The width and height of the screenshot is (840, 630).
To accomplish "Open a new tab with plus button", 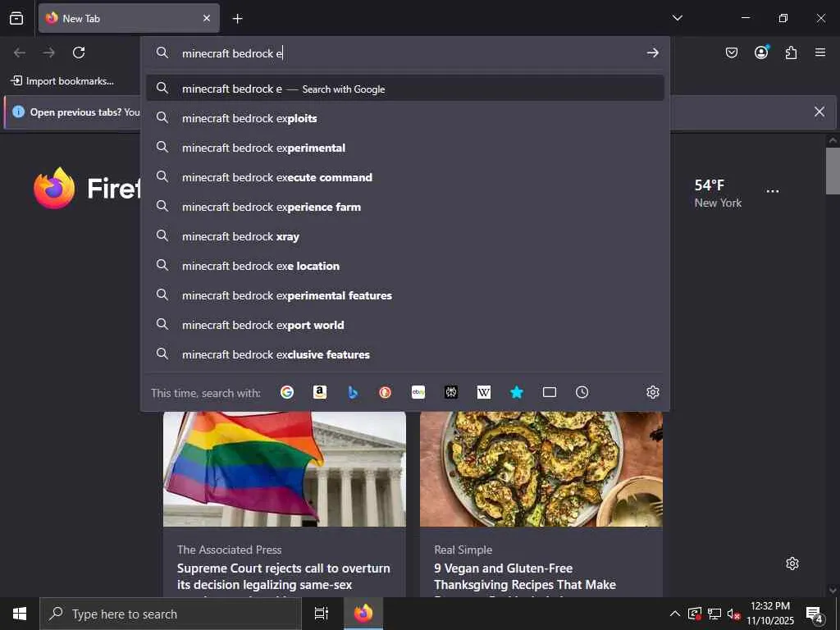I will coord(237,19).
